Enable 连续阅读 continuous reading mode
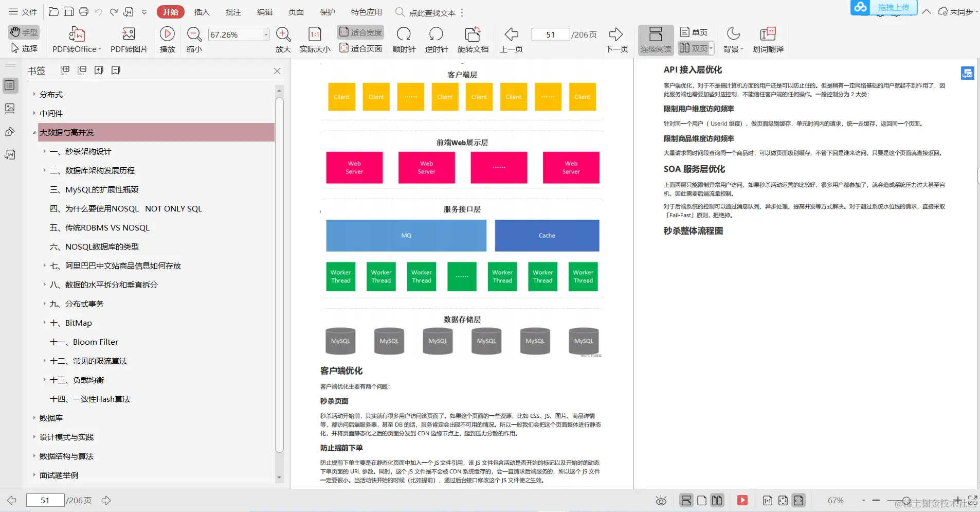This screenshot has width=980, height=512. pos(656,40)
